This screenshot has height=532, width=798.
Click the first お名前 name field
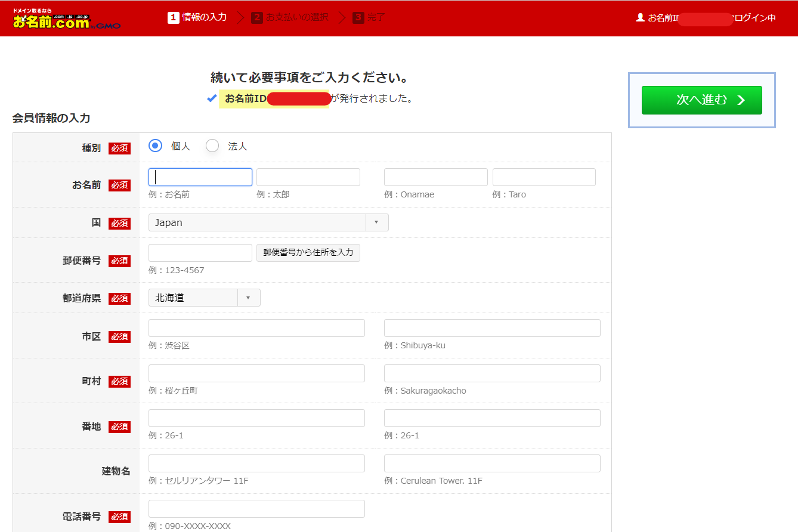(x=200, y=177)
